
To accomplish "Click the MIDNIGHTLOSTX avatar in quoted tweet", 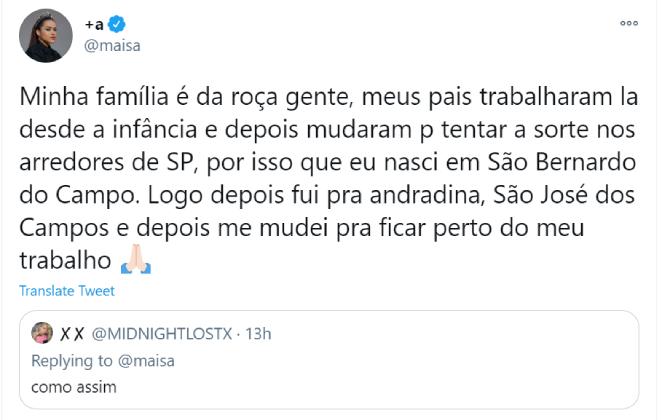I will [x=42, y=333].
